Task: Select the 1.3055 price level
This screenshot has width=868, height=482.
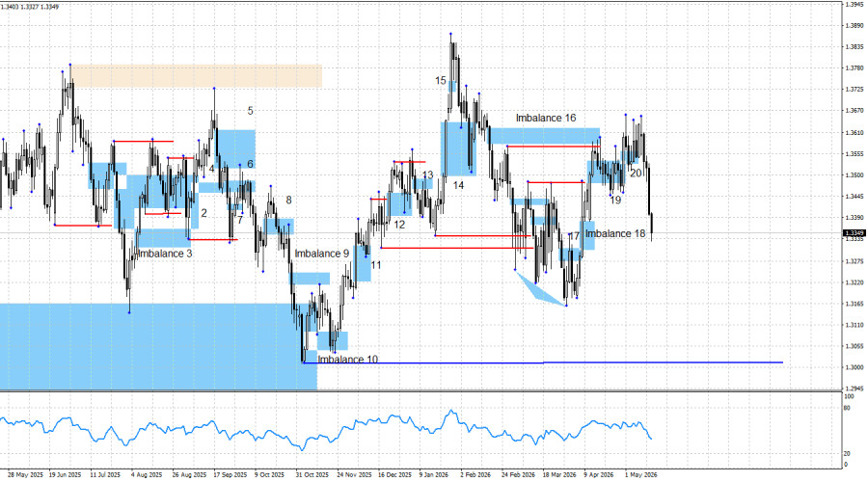Action: 854,346
